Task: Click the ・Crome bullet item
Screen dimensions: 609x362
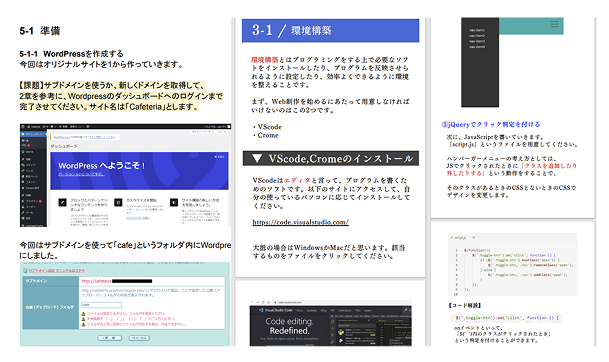Action: [x=266, y=136]
